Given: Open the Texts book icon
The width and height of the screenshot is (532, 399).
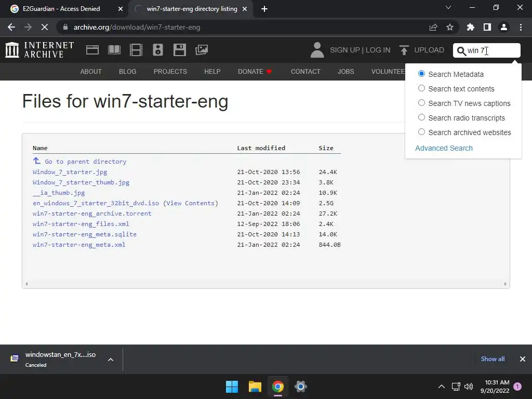Looking at the screenshot, I should point(114,50).
